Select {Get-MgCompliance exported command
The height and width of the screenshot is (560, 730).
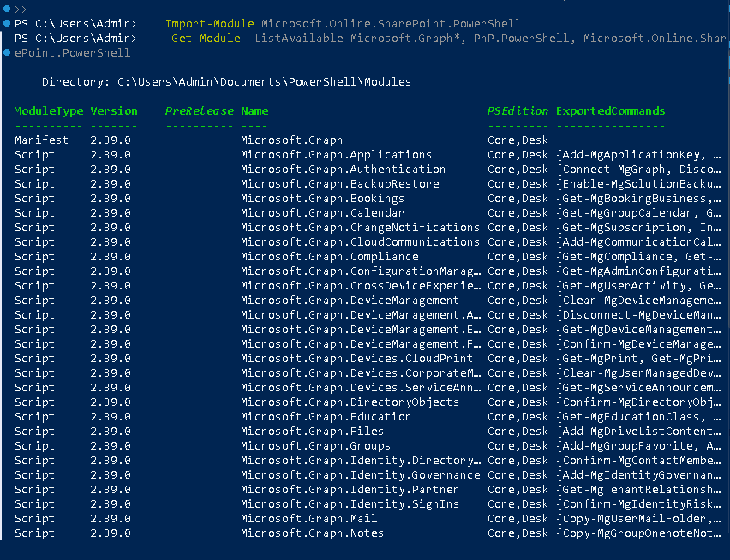coord(616,257)
